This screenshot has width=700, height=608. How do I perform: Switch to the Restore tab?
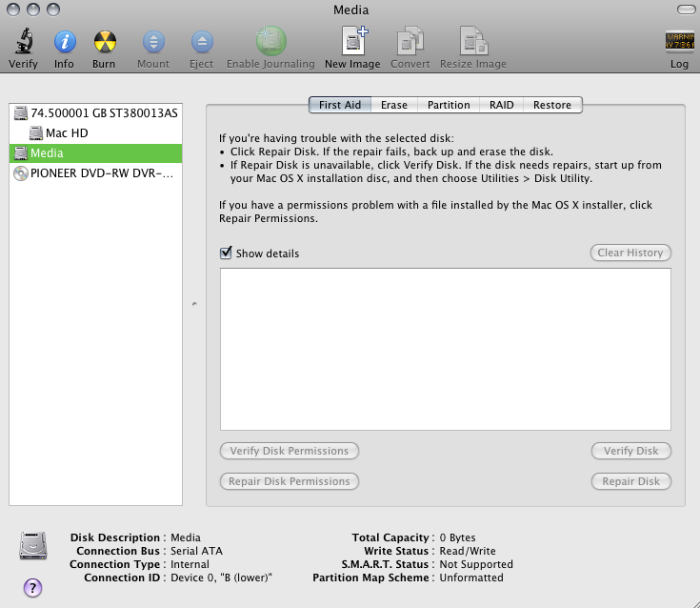(x=552, y=105)
